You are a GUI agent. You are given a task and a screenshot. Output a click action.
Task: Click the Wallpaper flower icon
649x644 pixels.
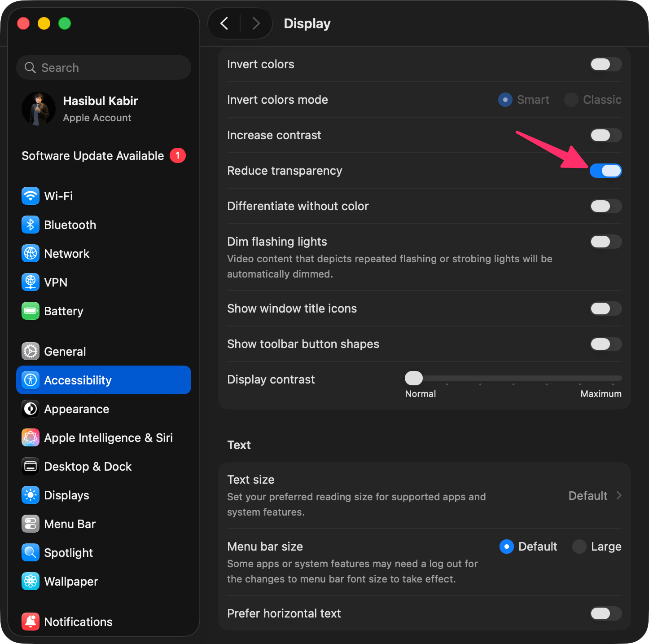31,581
